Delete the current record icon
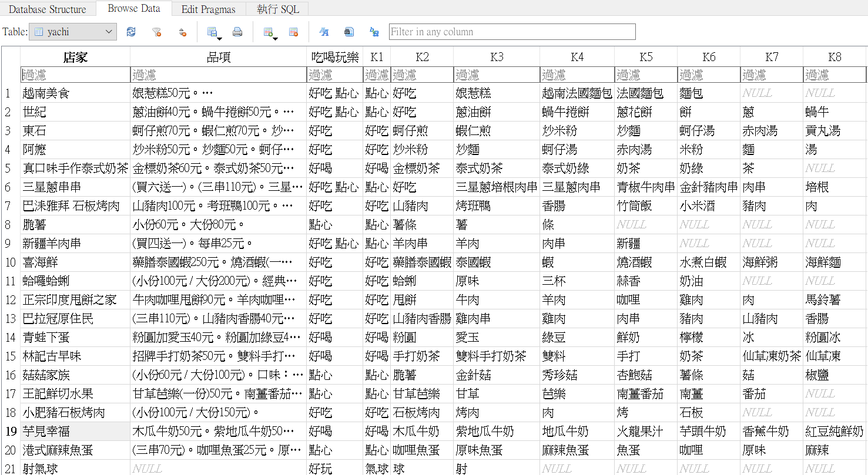868x475 pixels. click(293, 32)
